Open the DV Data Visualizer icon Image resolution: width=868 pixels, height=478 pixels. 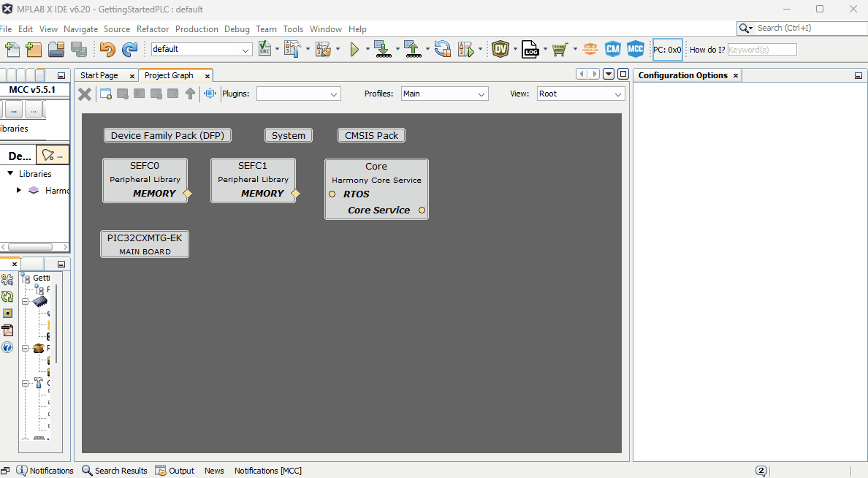pyautogui.click(x=500, y=49)
